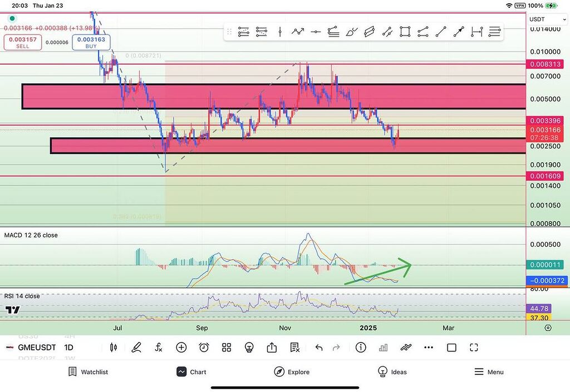The width and height of the screenshot is (570, 392).
Task: Open the Menu tab
Action: pos(489,372)
